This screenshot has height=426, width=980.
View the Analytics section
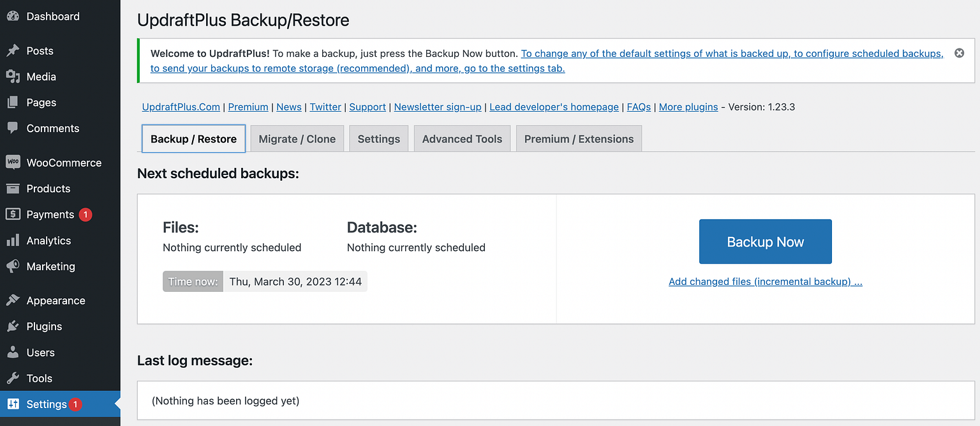tap(48, 240)
